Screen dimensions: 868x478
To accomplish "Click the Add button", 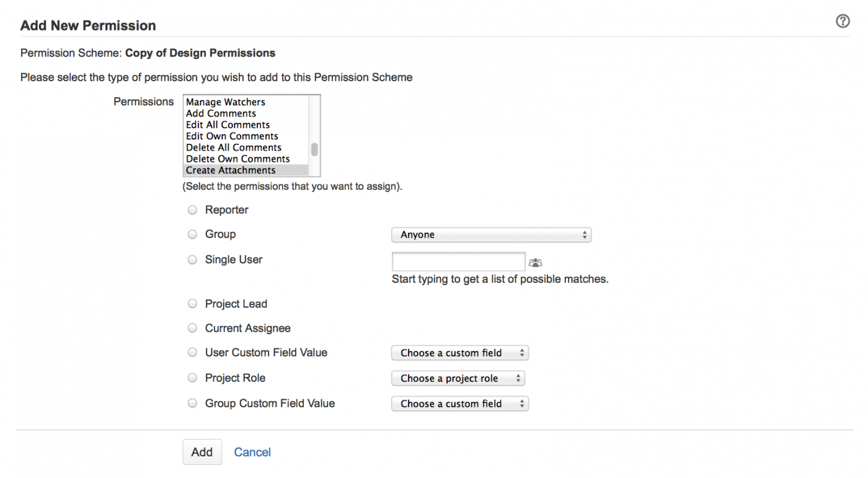I will [x=202, y=452].
